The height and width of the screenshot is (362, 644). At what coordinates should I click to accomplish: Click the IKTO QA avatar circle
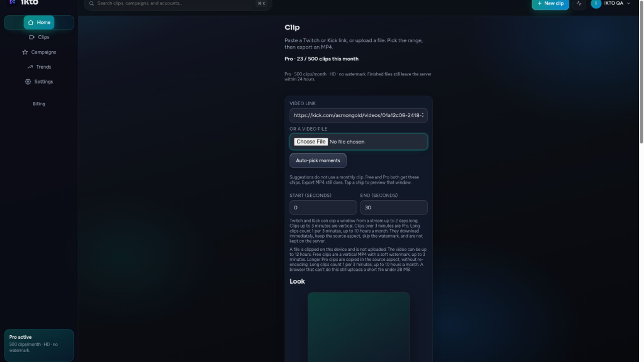click(596, 3)
